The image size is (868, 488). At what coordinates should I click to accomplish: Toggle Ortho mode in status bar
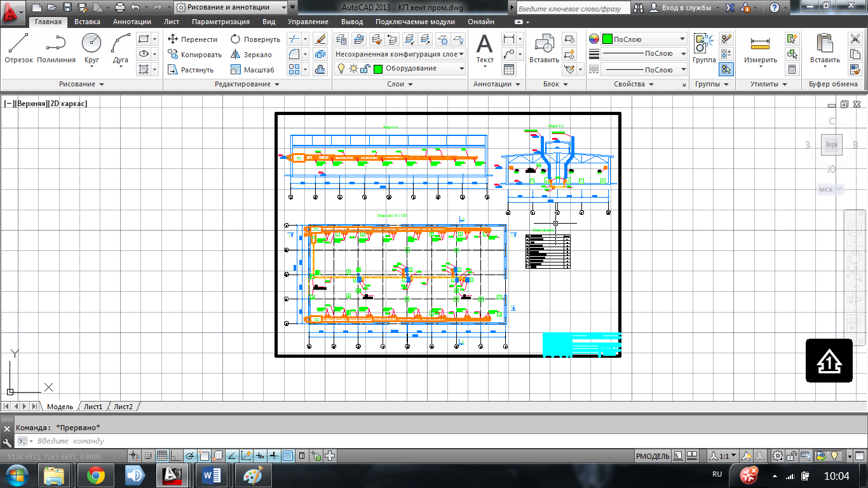pyautogui.click(x=175, y=456)
